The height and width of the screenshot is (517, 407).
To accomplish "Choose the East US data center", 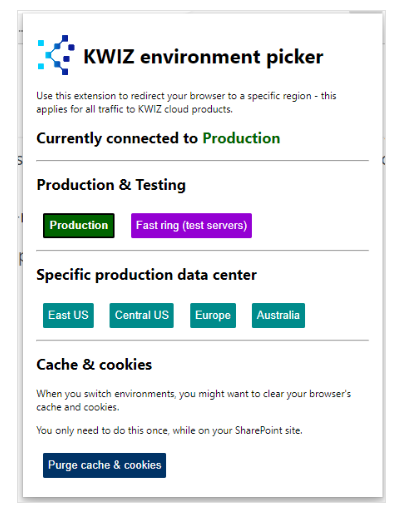I will (x=68, y=315).
